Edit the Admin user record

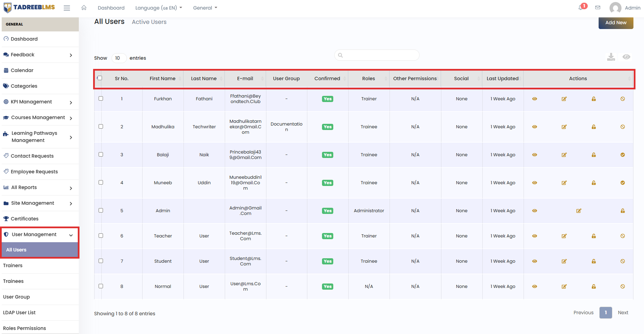coord(579,211)
